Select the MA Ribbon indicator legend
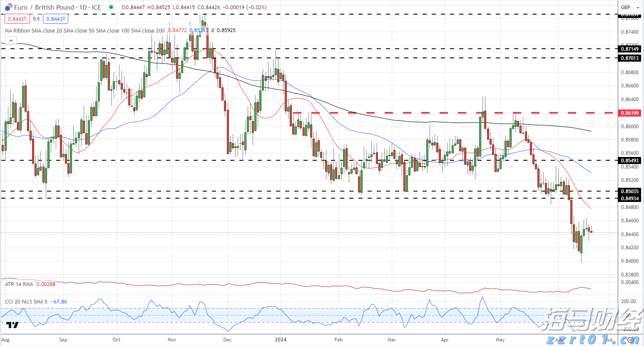The image size is (644, 346). click(85, 30)
